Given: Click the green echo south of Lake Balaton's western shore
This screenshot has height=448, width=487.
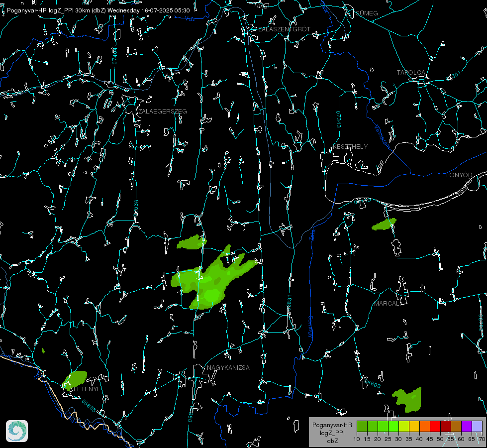Looking at the screenshot, I should click(x=384, y=224).
